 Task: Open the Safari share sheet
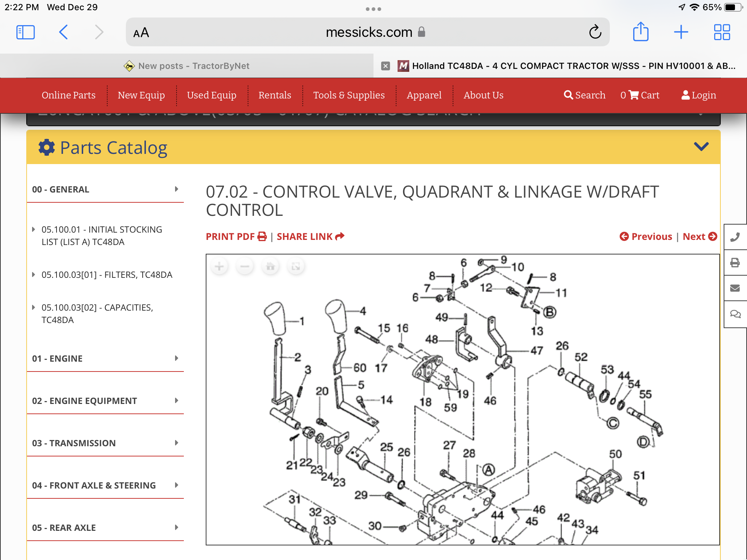point(640,32)
